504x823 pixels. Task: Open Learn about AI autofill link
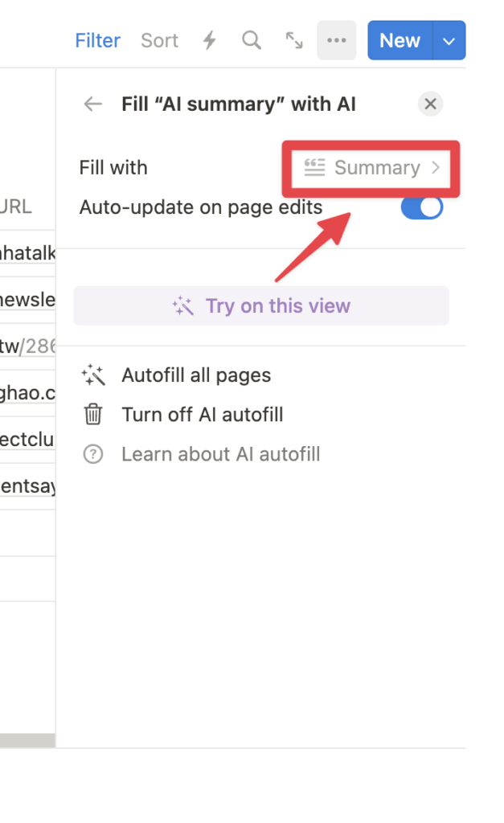pyautogui.click(x=220, y=454)
